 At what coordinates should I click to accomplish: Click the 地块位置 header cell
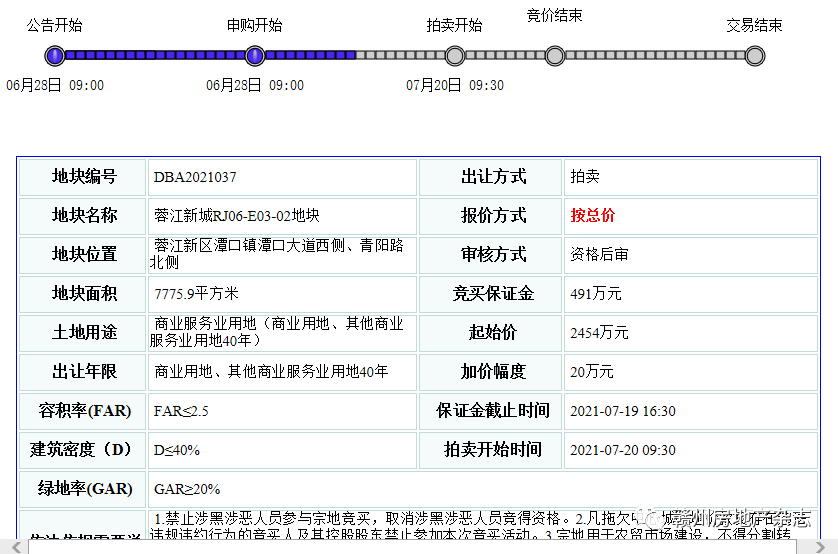[x=82, y=254]
